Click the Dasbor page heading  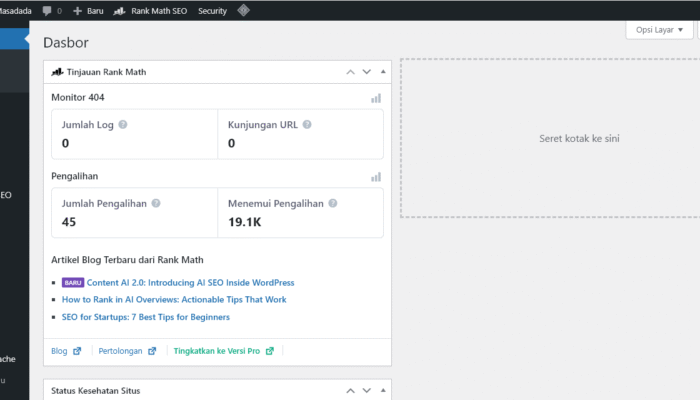[x=66, y=42]
